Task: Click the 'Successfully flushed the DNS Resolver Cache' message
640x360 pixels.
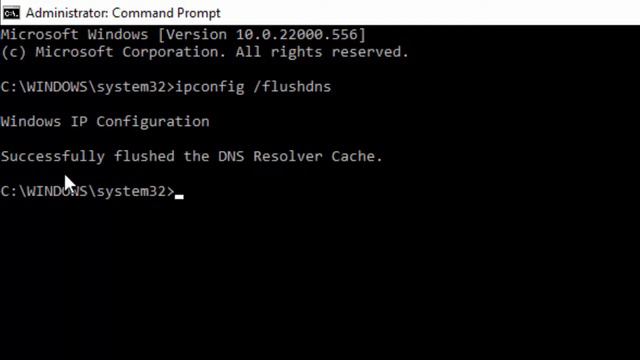Action: pyautogui.click(x=192, y=156)
